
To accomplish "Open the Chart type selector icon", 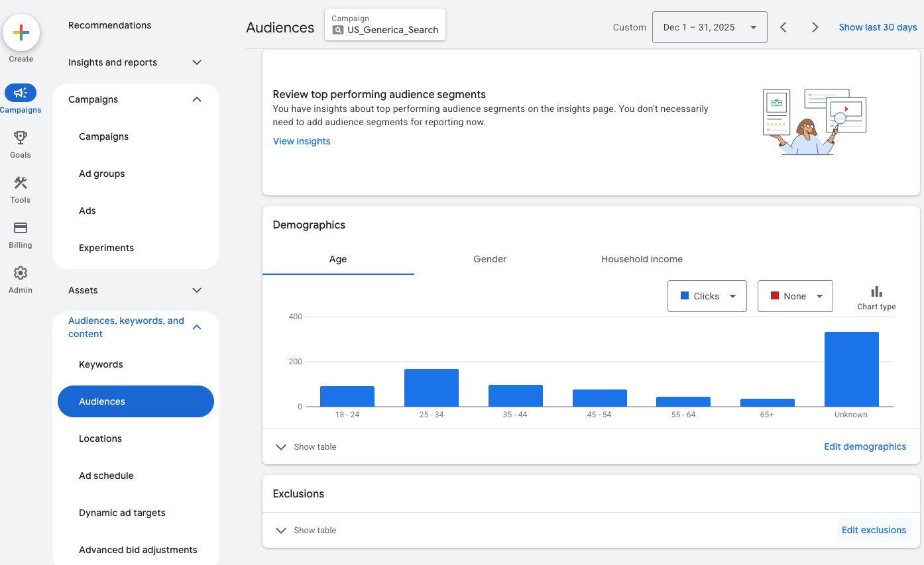I will click(876, 290).
